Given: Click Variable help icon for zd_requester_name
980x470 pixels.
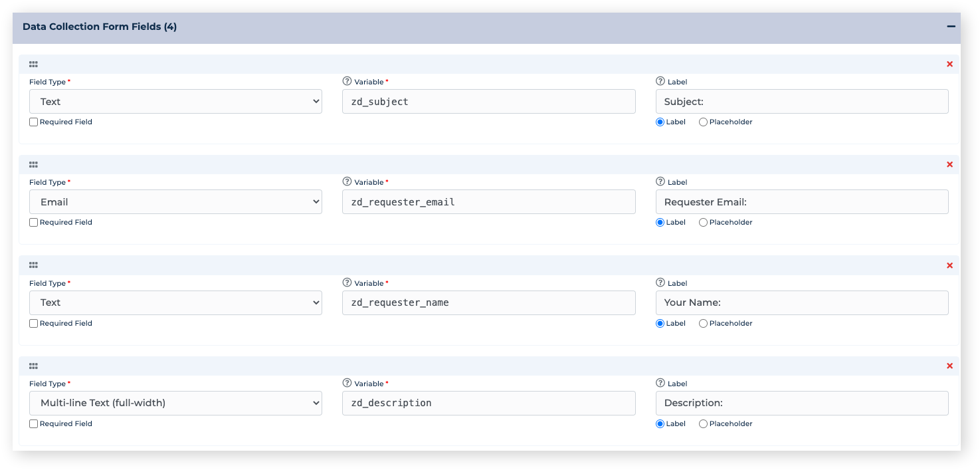Looking at the screenshot, I should (347, 283).
